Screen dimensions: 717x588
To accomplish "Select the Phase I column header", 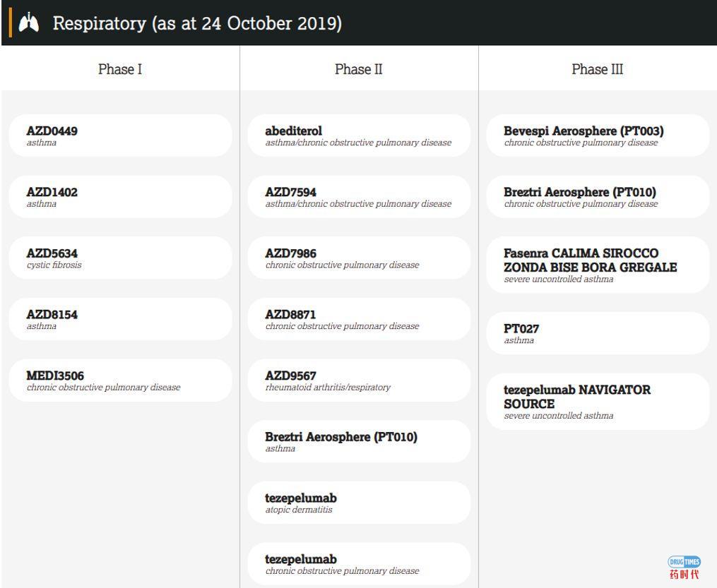I will 120,69.
